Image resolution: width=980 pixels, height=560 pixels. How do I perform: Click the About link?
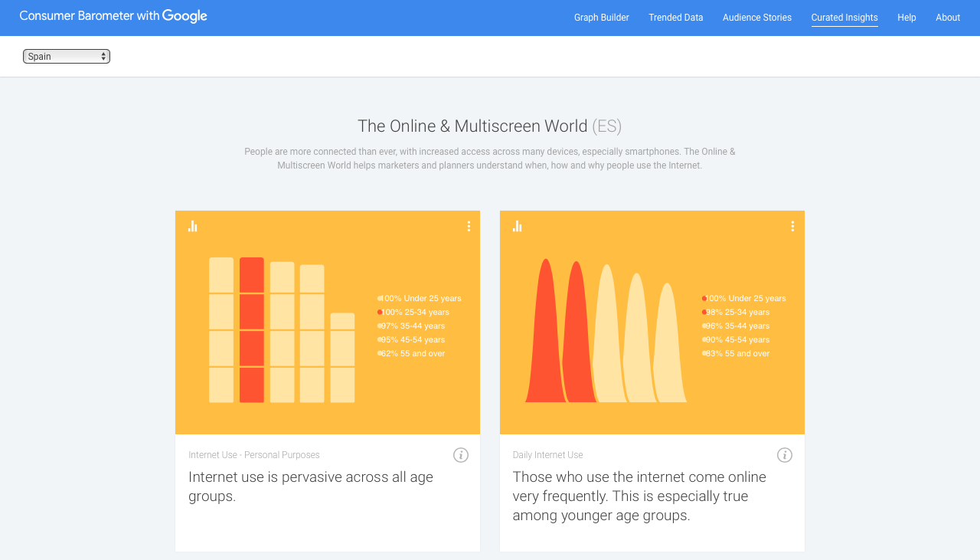947,17
